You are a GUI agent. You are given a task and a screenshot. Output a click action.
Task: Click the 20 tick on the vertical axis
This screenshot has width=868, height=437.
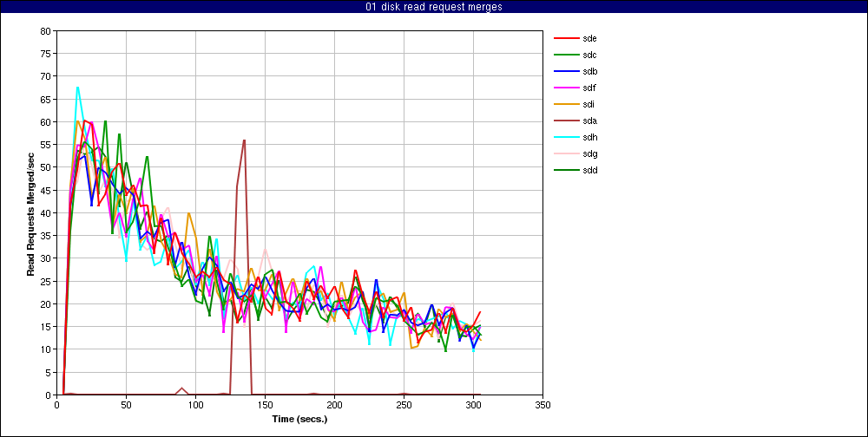point(46,303)
